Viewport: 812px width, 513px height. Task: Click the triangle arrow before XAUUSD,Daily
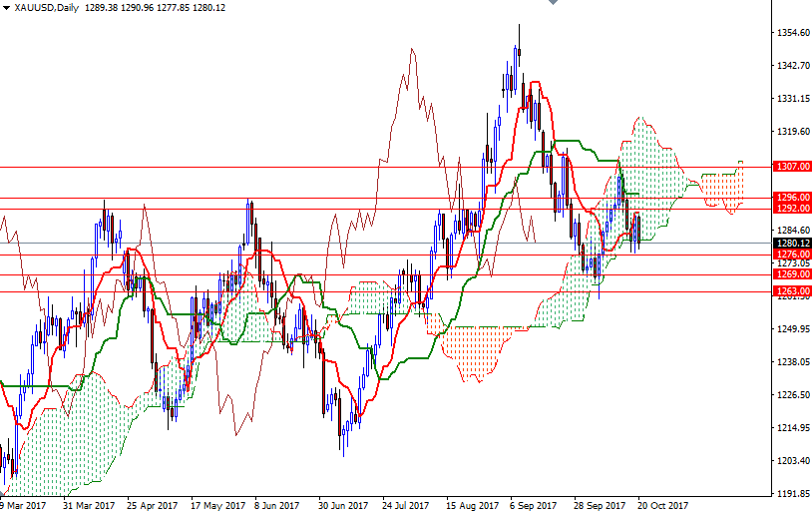click(6, 7)
